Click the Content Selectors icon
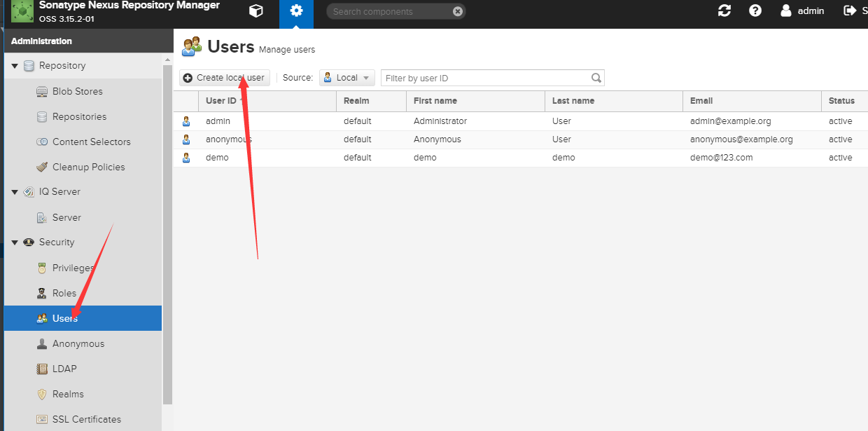This screenshot has height=431, width=868. click(42, 142)
